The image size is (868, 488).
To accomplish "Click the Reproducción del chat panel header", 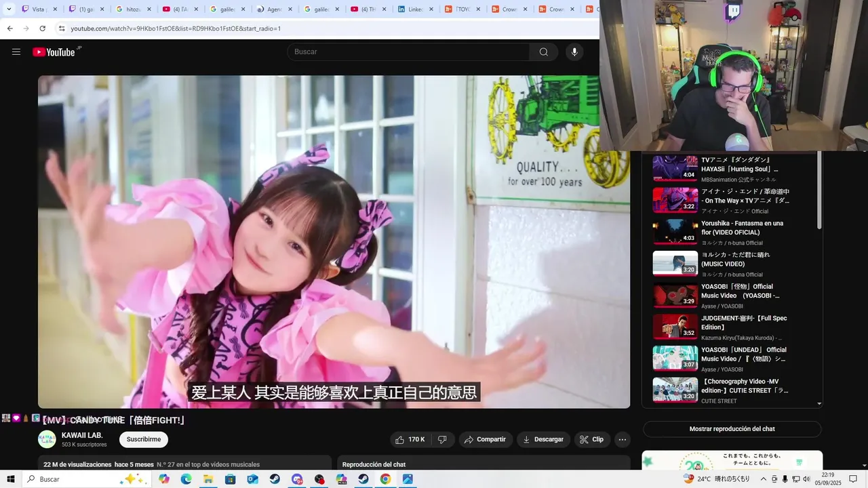I will [484, 464].
